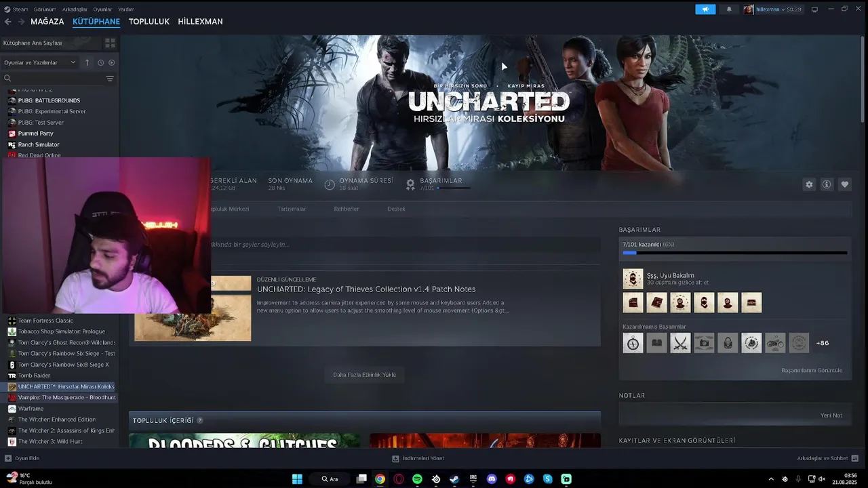Open Spotify from the Windows taskbar
Screen dimensions: 868x488
417,479
